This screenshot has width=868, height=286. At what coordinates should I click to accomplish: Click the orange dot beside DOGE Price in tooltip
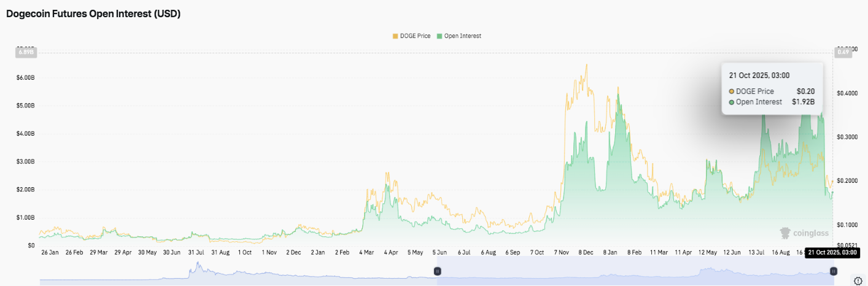tap(732, 91)
